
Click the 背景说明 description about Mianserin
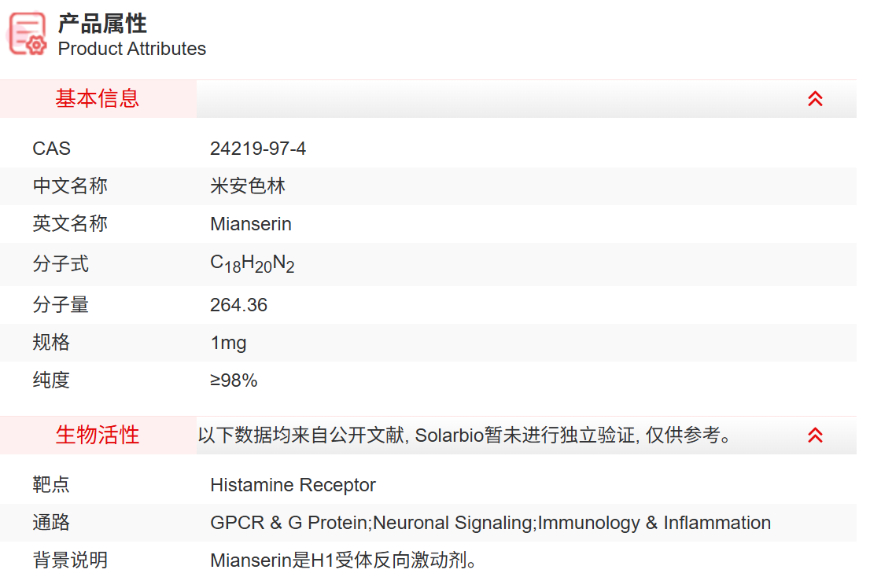[345, 560]
